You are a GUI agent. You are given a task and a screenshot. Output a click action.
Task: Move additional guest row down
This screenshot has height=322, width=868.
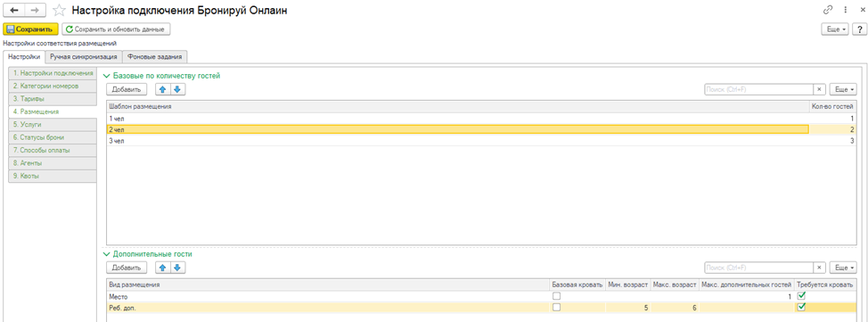coord(177,268)
